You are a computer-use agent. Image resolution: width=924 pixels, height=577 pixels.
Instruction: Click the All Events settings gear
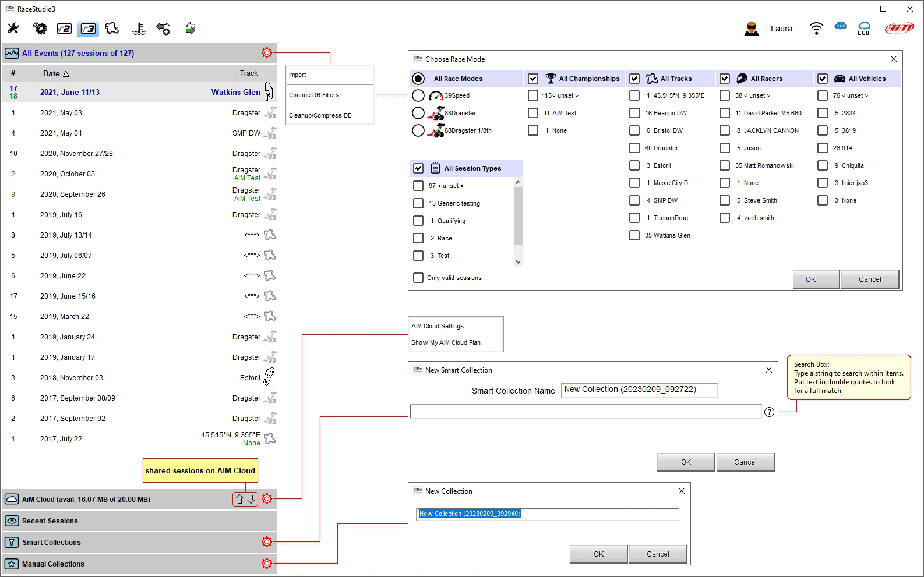point(267,53)
